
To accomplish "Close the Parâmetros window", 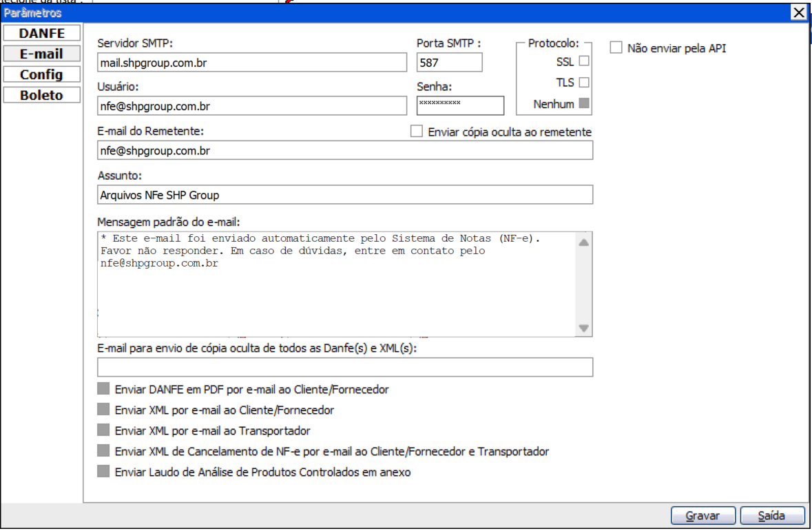I will [x=798, y=12].
